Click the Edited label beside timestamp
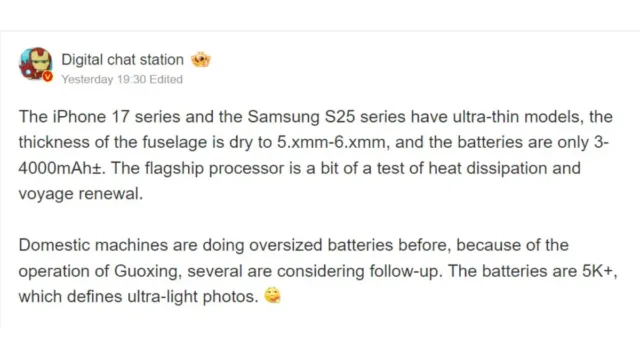 tap(166, 79)
